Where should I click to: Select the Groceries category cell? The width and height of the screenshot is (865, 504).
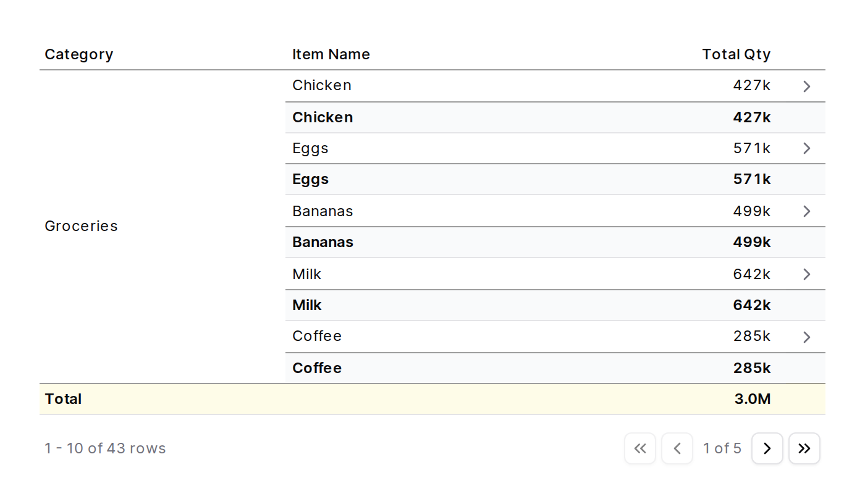[81, 226]
